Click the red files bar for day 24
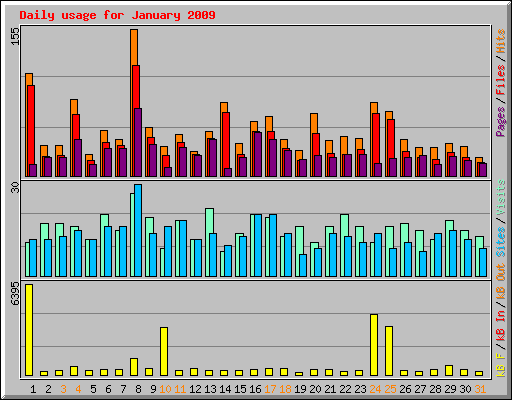512x400 pixels. click(x=376, y=138)
